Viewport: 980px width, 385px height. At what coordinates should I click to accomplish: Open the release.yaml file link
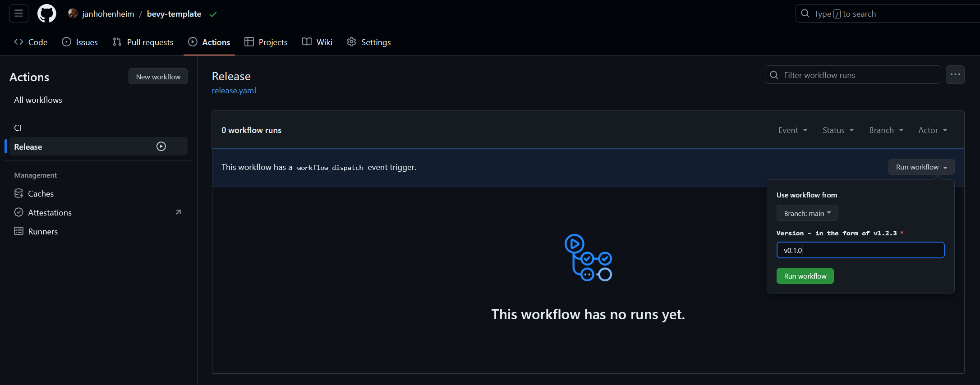coord(234,91)
